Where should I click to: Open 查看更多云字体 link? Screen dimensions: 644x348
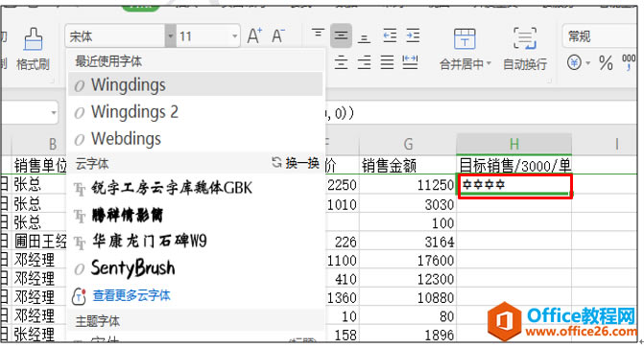[x=131, y=295]
